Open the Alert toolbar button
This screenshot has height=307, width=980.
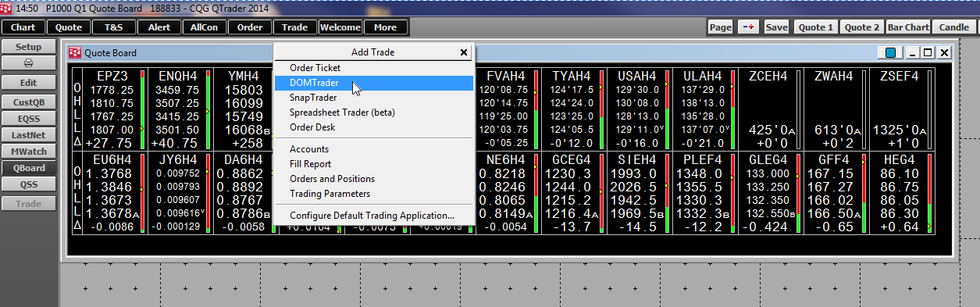[x=159, y=27]
